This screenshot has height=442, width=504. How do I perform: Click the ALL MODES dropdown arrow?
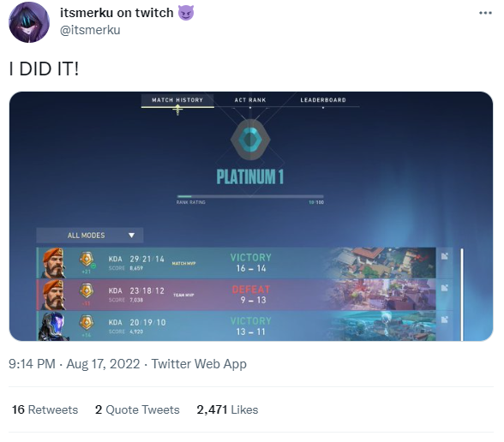pos(131,236)
